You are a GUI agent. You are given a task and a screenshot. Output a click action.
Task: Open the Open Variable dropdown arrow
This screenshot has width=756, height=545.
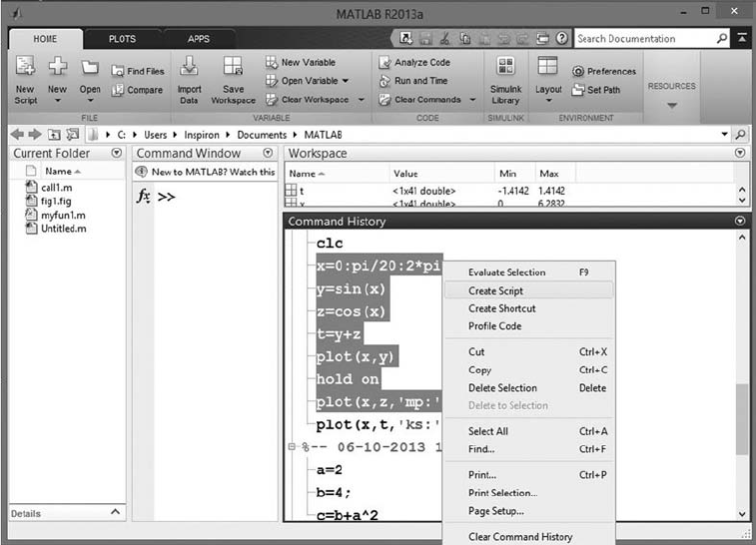click(x=346, y=81)
